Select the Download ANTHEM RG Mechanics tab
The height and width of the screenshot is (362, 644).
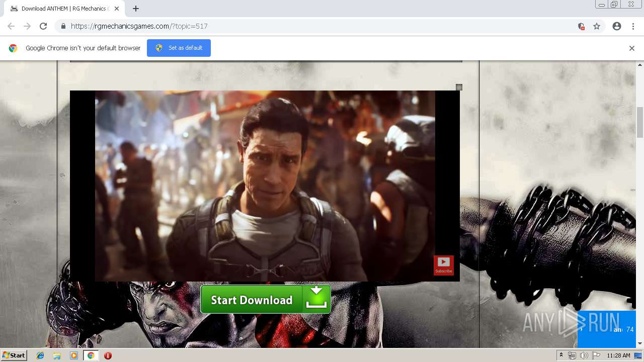[64, 9]
